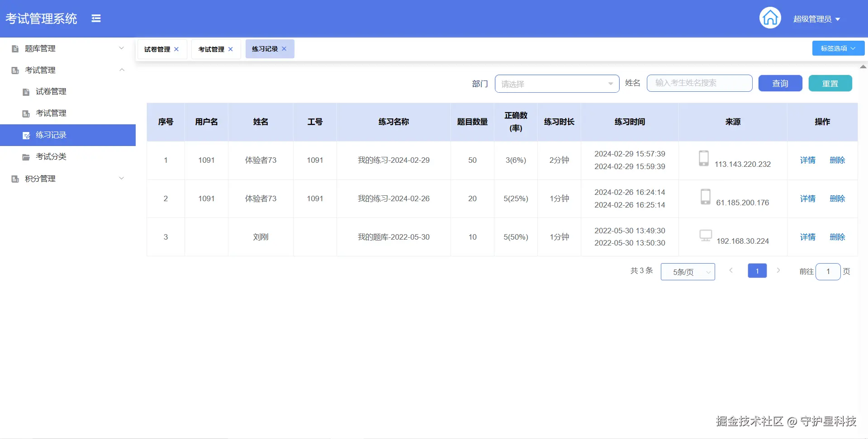Viewport: 868px width, 439px height.
Task: Collapse the 考试管理 submenu chevron
Action: [121, 70]
